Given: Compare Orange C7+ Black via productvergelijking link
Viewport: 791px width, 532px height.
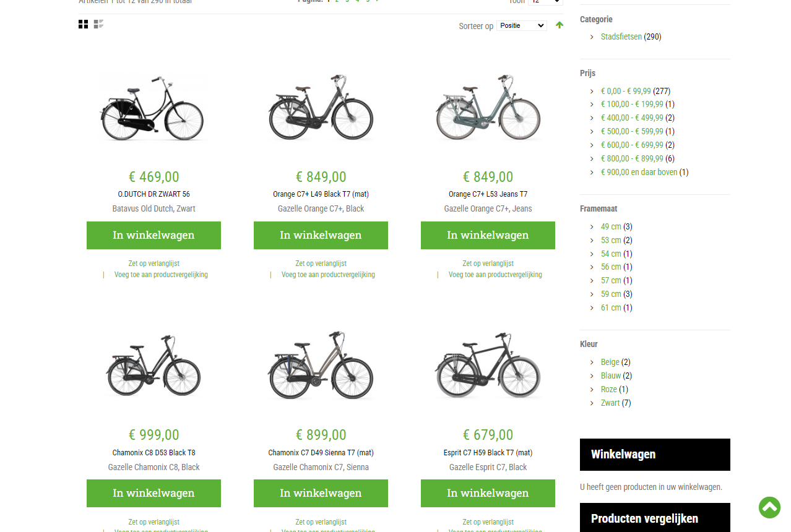Looking at the screenshot, I should pos(328,275).
